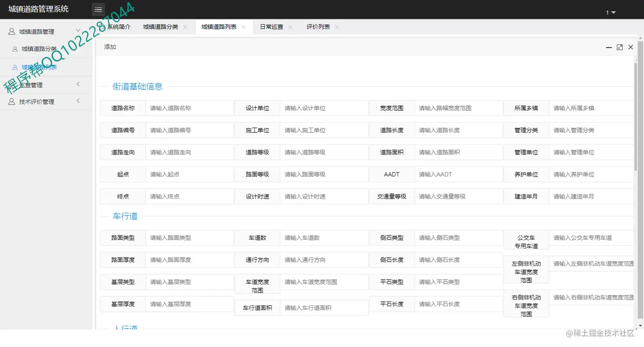This screenshot has width=644, height=347.
Task: Click the 城镇道路管理系统 title
Action: [x=38, y=9]
